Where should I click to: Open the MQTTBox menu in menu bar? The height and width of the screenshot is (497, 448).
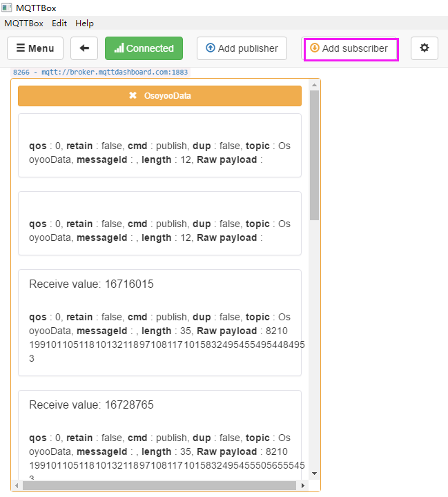click(23, 23)
